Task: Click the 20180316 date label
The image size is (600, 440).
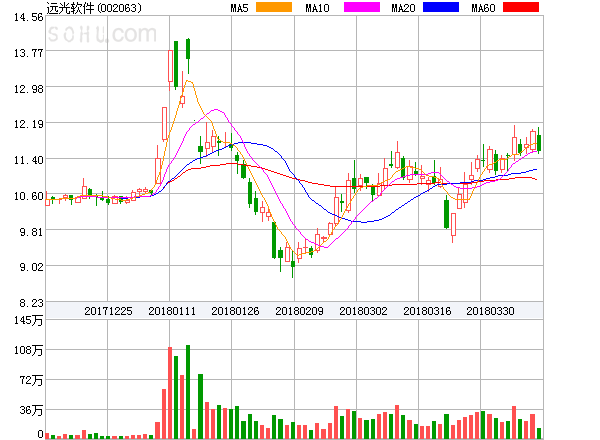Action: click(x=427, y=311)
